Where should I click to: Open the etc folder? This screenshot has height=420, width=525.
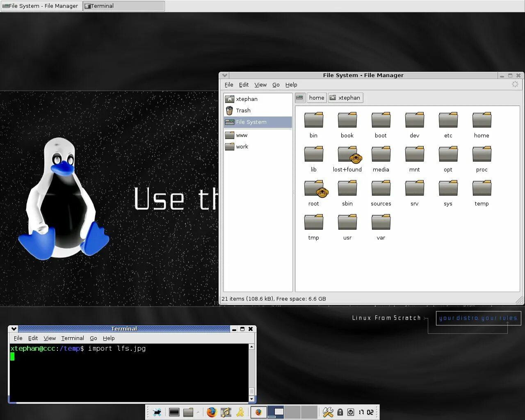[448, 125]
